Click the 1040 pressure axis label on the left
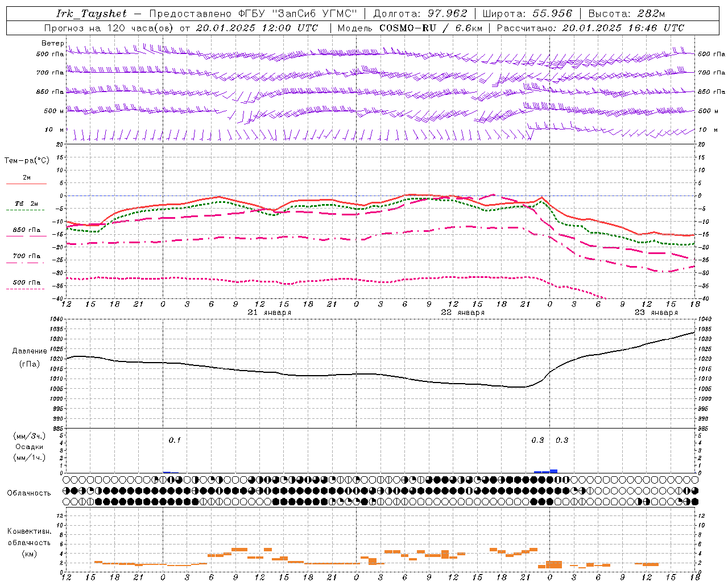728x582 pixels. click(x=57, y=319)
